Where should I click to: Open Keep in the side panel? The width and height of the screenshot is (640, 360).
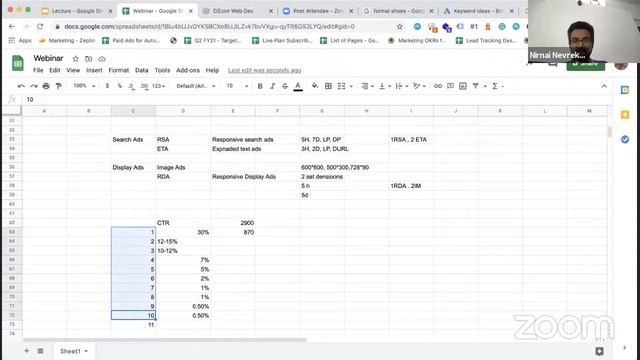(625, 115)
